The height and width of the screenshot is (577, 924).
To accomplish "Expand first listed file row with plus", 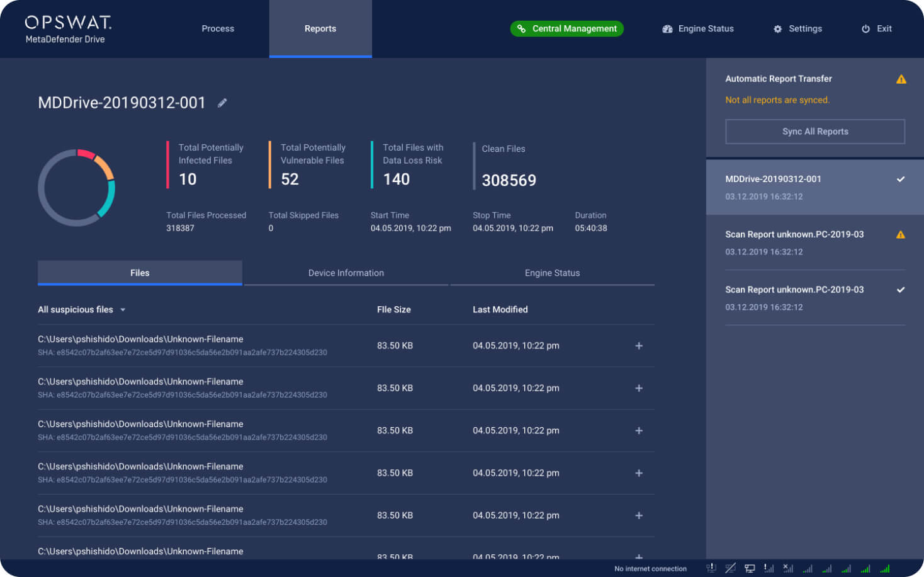I will [x=639, y=346].
